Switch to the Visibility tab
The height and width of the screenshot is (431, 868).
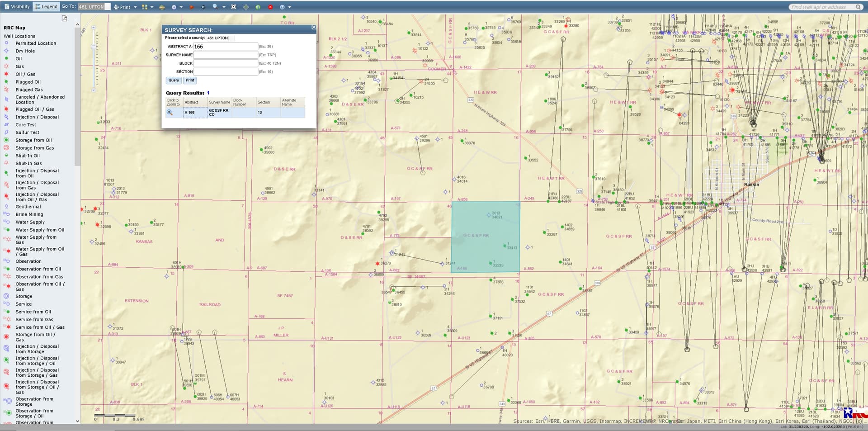click(17, 7)
